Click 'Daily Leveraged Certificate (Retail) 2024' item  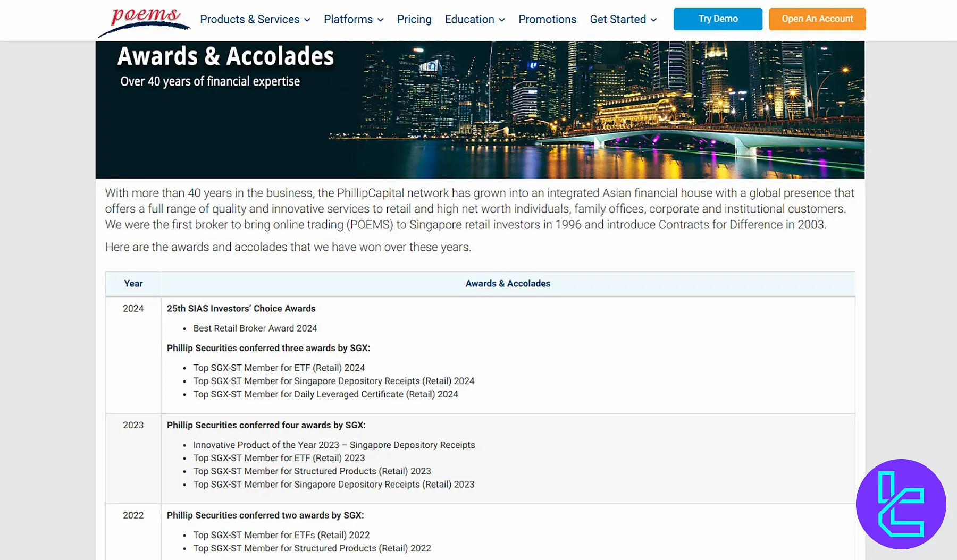click(325, 394)
